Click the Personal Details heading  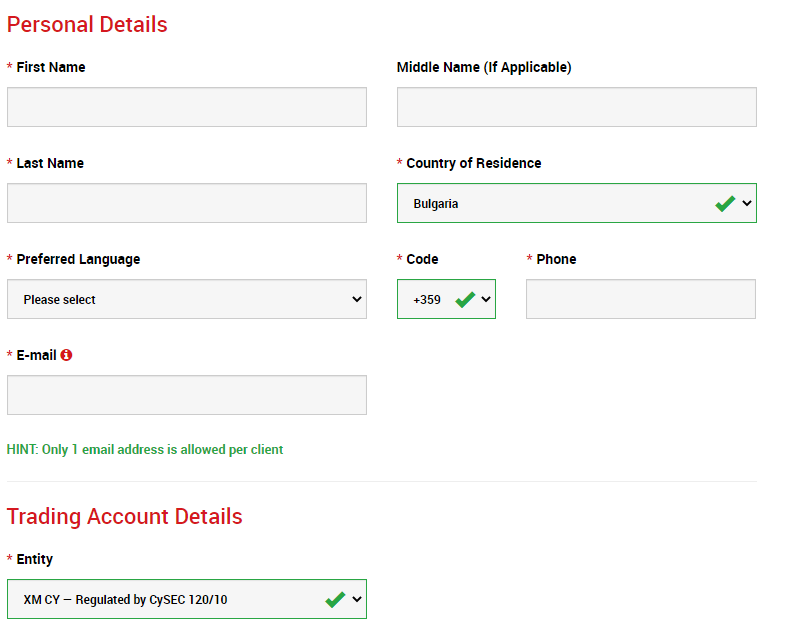pos(87,24)
